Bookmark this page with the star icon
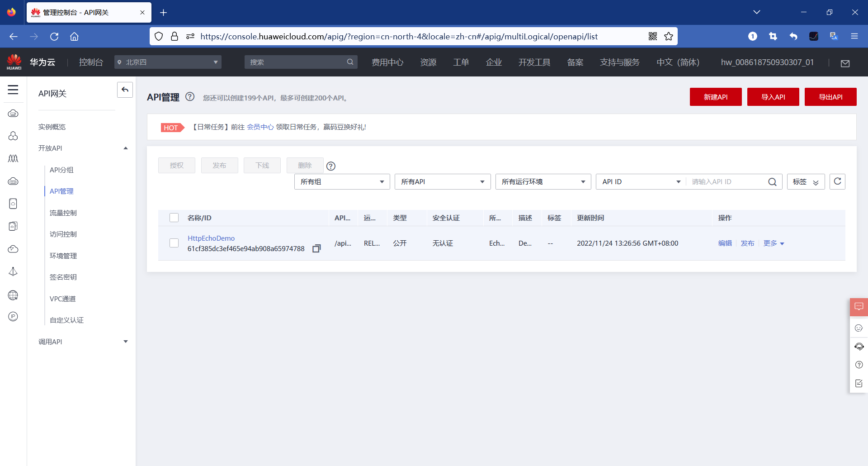This screenshot has width=868, height=466. [x=669, y=36]
